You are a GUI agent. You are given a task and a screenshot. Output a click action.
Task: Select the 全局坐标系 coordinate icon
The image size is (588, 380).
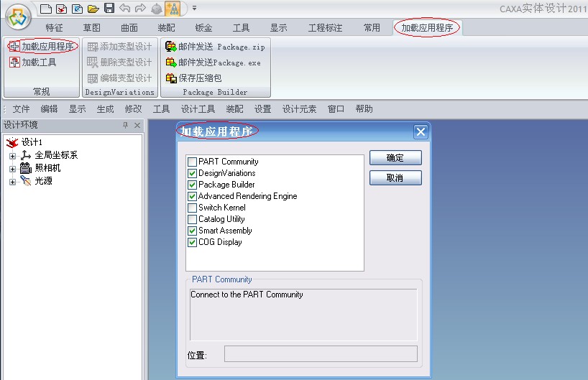[25, 155]
